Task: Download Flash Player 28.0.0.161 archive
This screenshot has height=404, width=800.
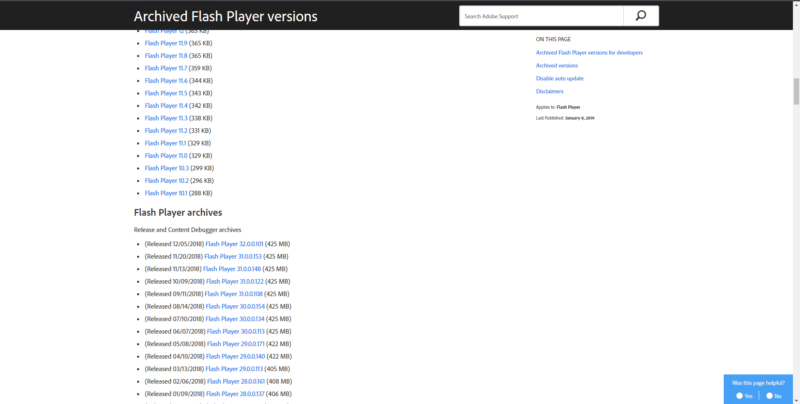Action: coord(236,382)
